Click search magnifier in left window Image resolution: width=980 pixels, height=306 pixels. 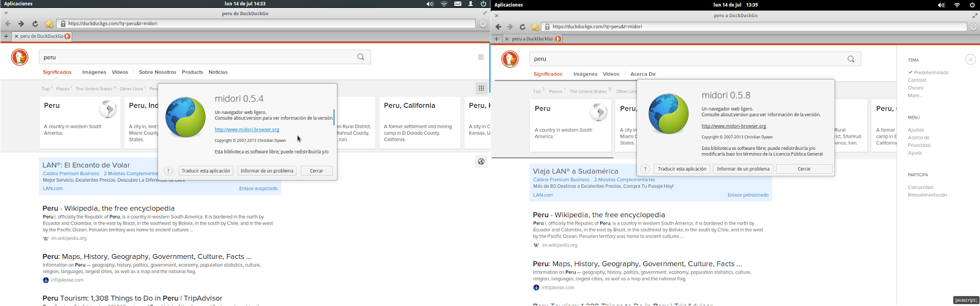(361, 57)
